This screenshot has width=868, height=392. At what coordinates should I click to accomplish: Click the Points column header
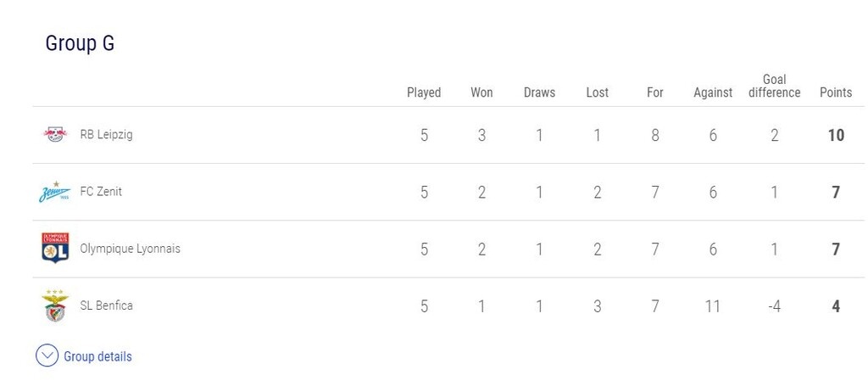(836, 92)
